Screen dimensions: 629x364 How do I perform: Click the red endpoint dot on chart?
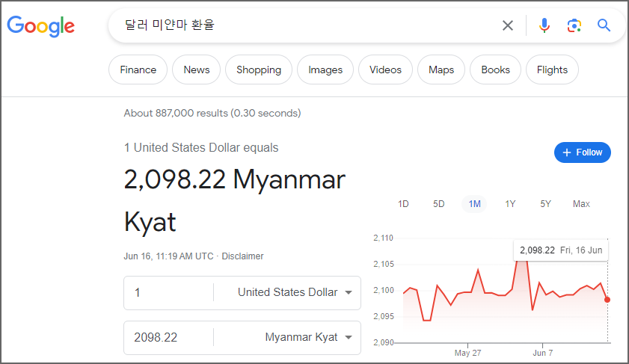tap(607, 300)
